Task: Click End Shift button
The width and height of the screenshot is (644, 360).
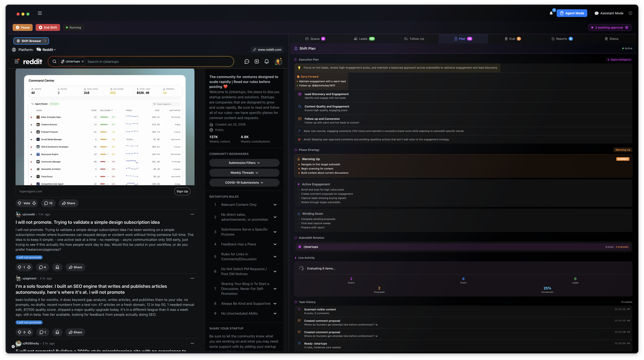Action: 48,28
